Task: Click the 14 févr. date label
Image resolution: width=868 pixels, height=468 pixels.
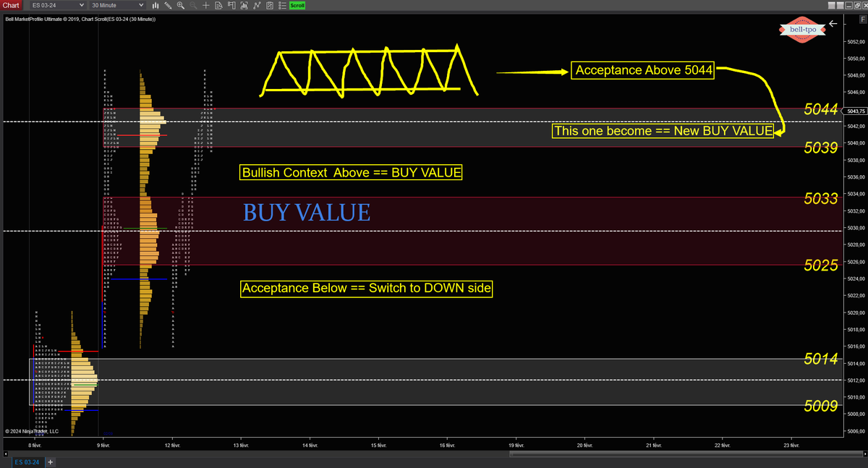Action: pos(310,446)
